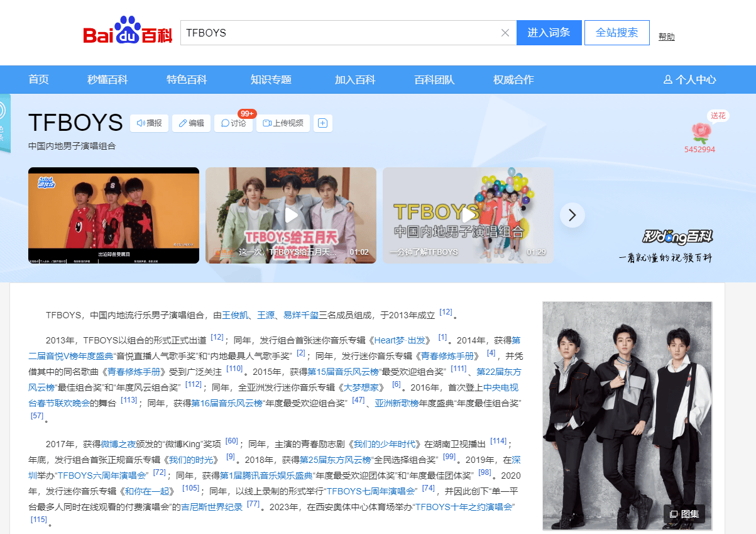Open citation reference [110]
Viewport: 756px width, 534px height.
(x=234, y=369)
